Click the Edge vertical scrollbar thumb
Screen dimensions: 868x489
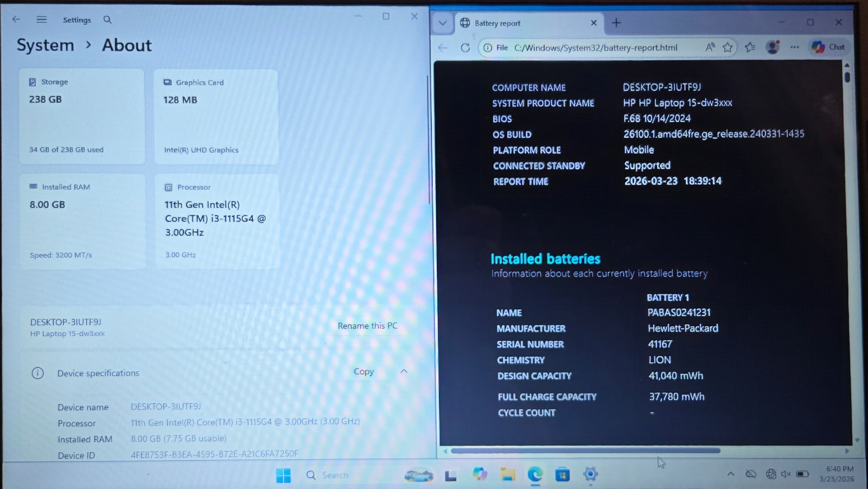tap(847, 77)
